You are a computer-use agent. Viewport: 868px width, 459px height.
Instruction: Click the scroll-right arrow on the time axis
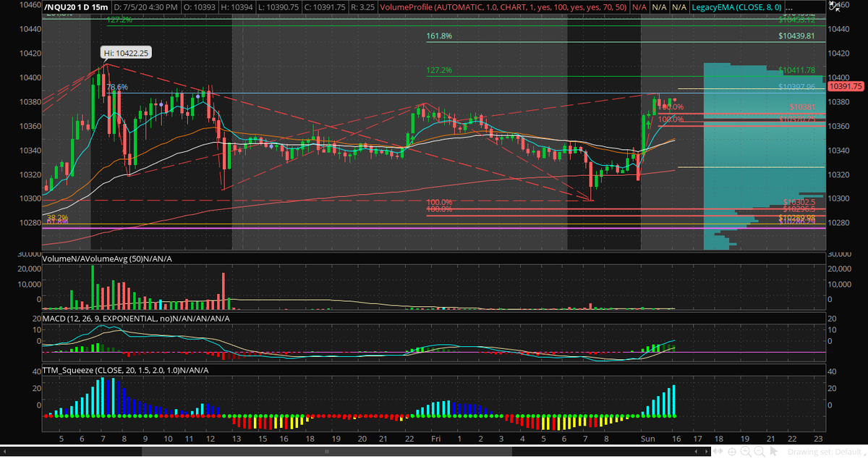707,451
